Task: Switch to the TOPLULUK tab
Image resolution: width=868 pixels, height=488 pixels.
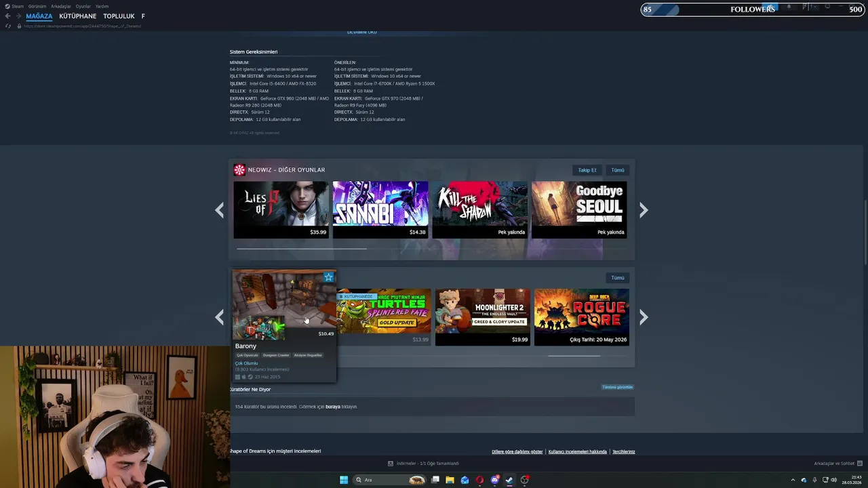Action: [119, 16]
